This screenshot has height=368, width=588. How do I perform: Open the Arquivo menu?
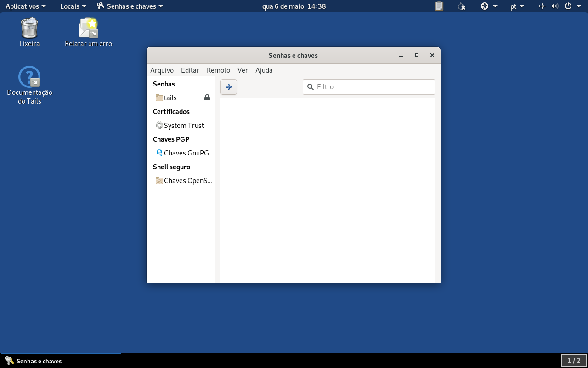(x=162, y=70)
